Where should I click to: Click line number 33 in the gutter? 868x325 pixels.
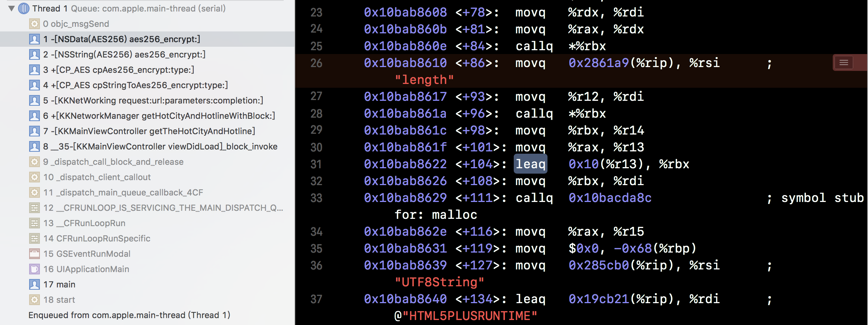(316, 198)
